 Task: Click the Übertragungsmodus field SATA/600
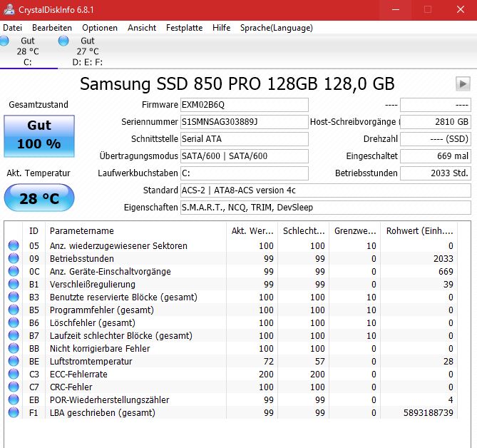tap(245, 156)
